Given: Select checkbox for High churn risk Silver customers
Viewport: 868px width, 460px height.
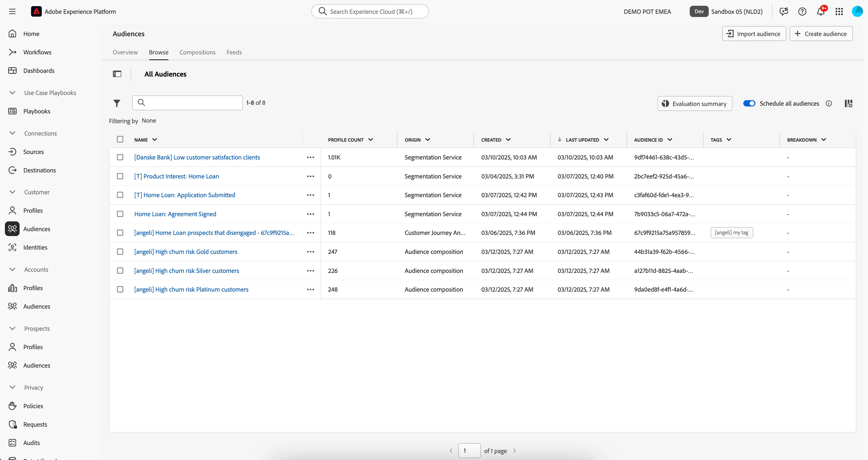Looking at the screenshot, I should click(x=120, y=270).
